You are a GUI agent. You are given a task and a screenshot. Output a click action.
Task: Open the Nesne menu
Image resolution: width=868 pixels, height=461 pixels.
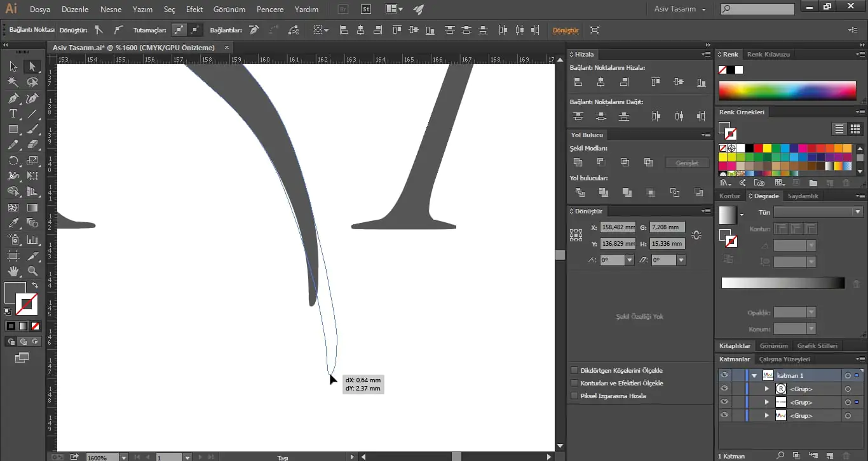[111, 10]
